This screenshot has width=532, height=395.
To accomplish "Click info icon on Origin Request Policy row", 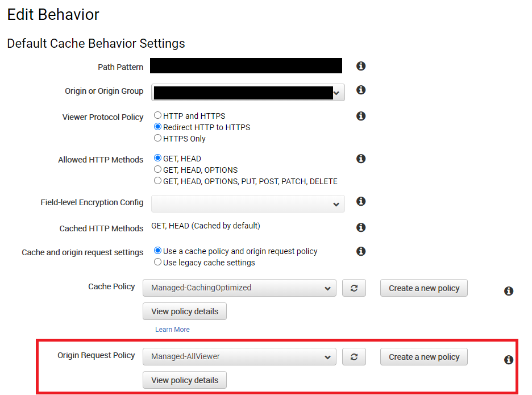I will pyautogui.click(x=508, y=360).
